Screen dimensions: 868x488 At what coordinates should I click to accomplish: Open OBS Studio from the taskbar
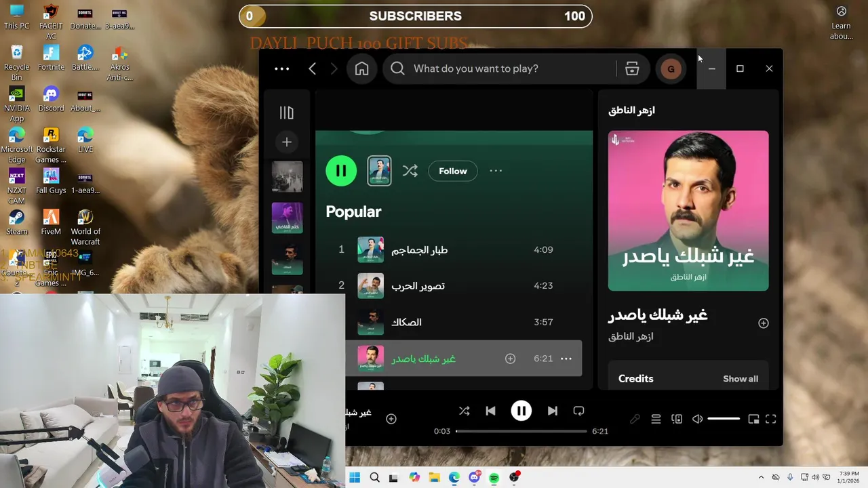pos(514,478)
